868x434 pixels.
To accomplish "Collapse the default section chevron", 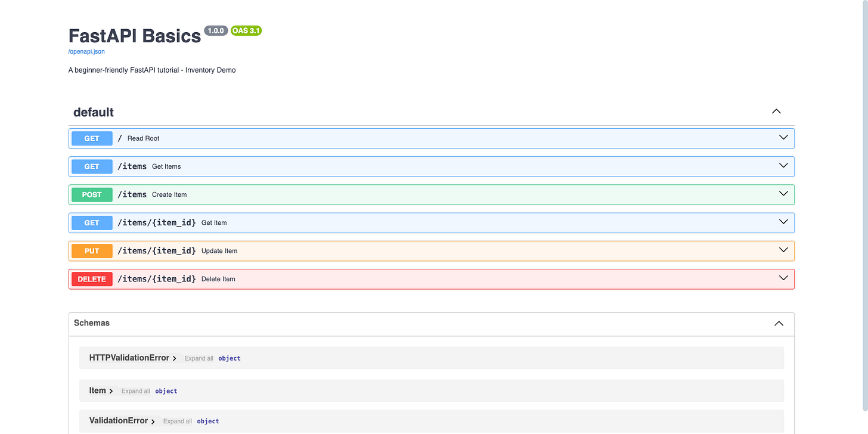I will pos(776,111).
